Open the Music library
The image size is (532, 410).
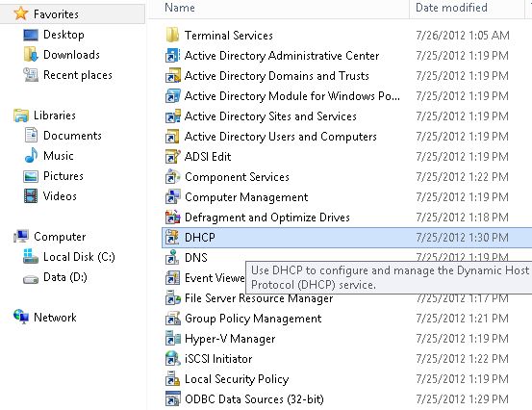coord(59,156)
